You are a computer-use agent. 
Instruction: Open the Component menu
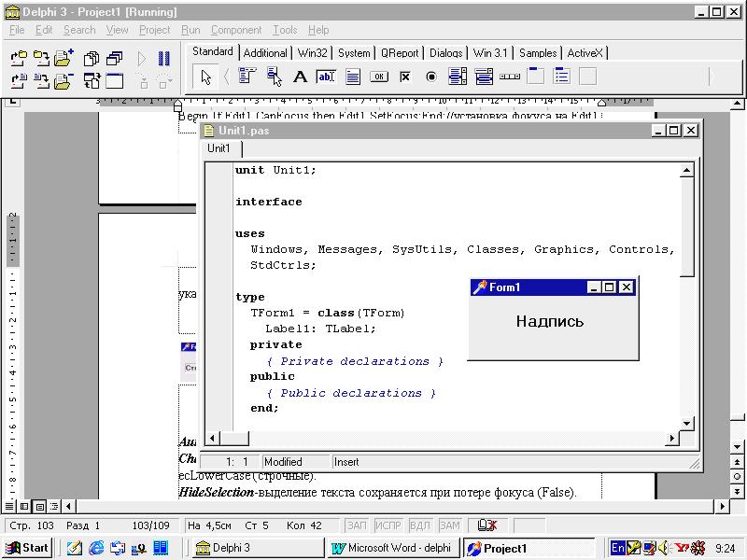pyautogui.click(x=236, y=30)
